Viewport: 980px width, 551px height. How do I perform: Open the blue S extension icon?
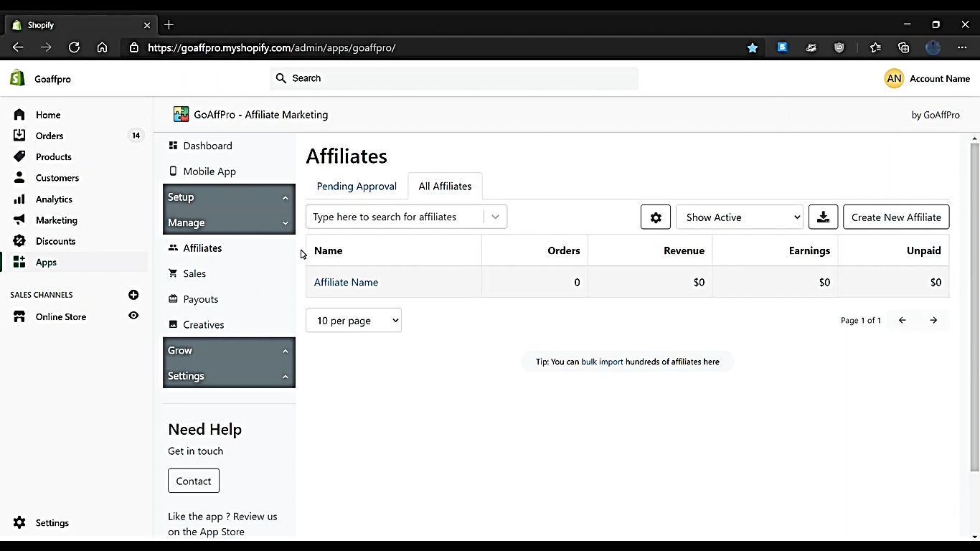pos(783,47)
